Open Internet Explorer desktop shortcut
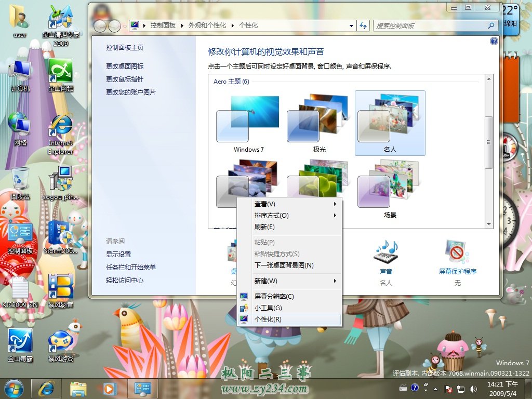This screenshot has width=532, height=399. point(60,134)
